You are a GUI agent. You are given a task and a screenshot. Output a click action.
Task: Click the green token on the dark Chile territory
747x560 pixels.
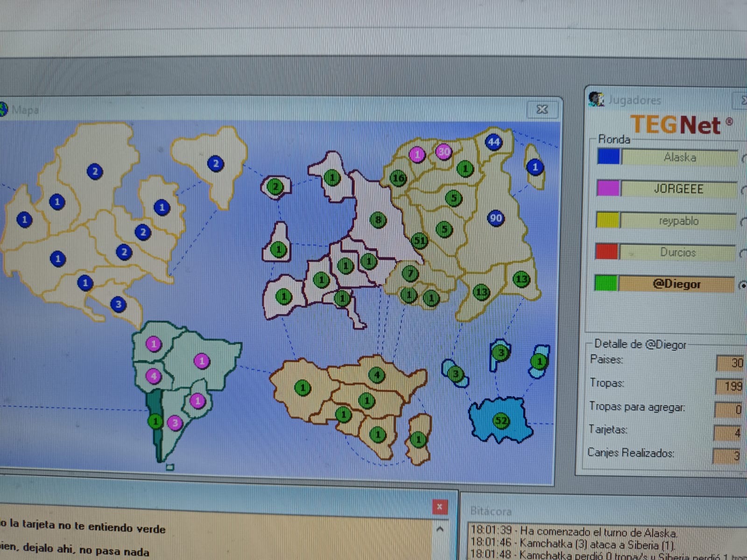click(x=155, y=422)
